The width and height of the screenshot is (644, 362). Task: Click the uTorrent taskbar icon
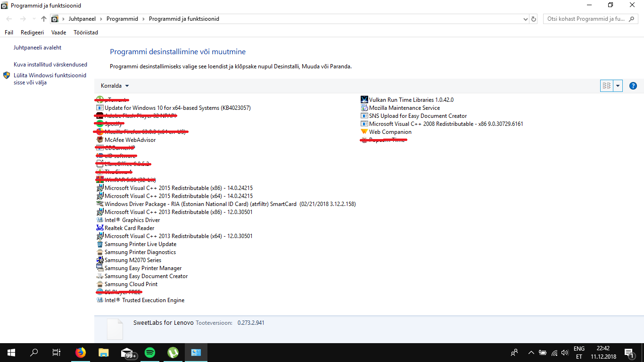coord(173,353)
